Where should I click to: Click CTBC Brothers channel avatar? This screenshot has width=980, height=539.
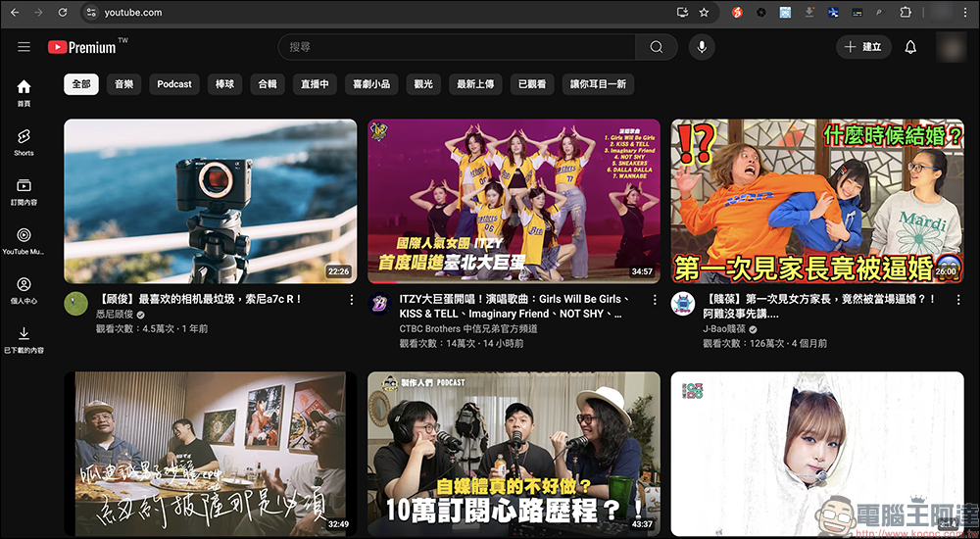tap(379, 304)
